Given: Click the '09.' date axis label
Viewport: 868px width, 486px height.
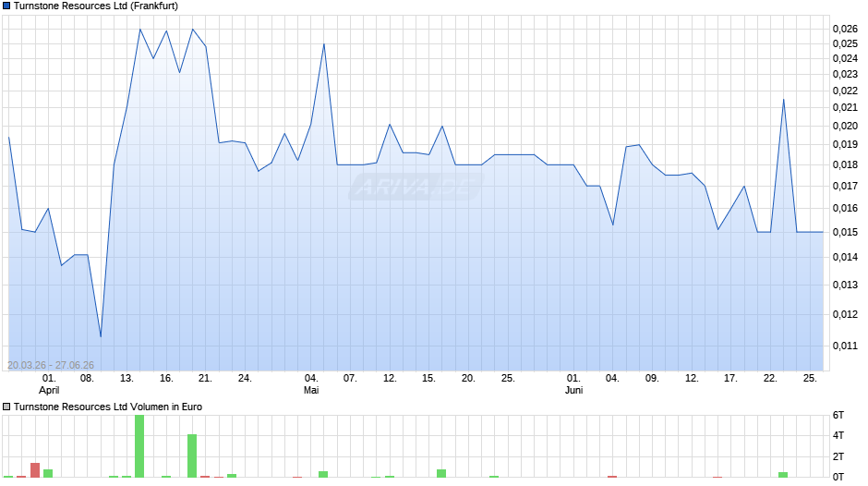Looking at the screenshot, I should point(652,379).
